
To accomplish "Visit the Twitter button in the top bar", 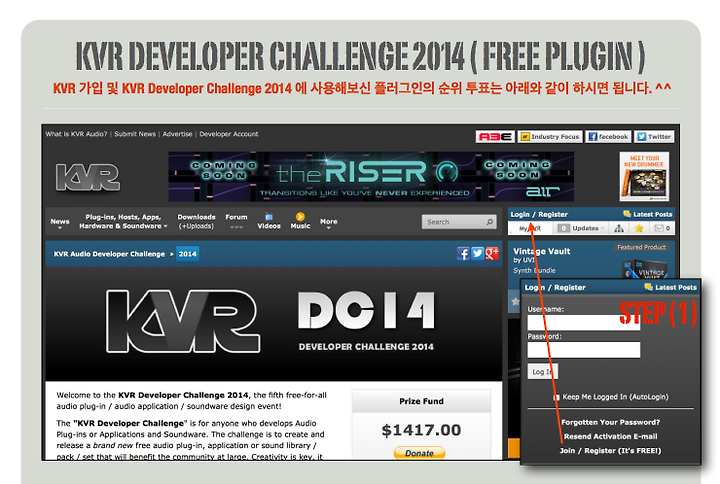I will pyautogui.click(x=654, y=137).
